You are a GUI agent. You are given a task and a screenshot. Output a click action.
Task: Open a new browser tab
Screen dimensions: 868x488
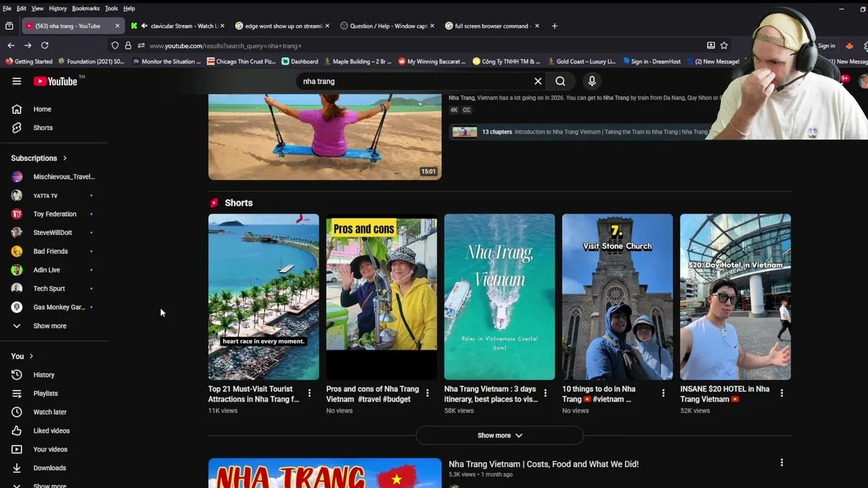pyautogui.click(x=554, y=26)
